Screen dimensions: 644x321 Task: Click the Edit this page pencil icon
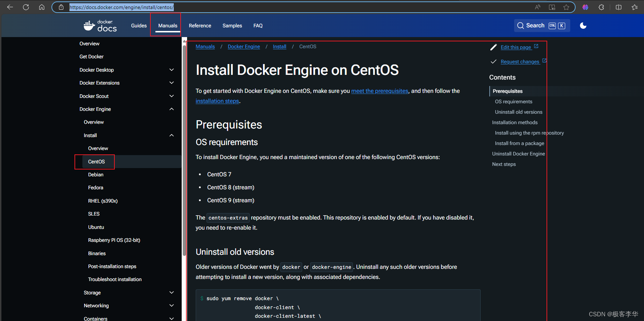click(494, 47)
